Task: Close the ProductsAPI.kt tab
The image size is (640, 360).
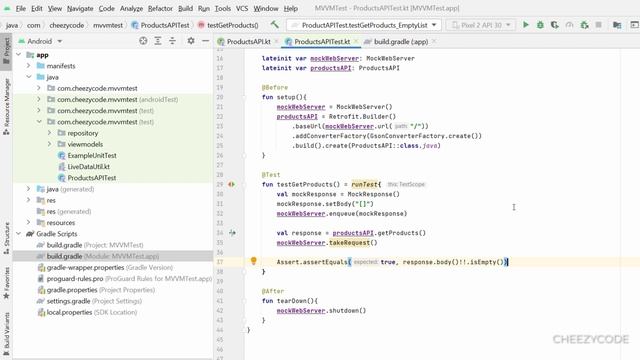Action: point(276,41)
